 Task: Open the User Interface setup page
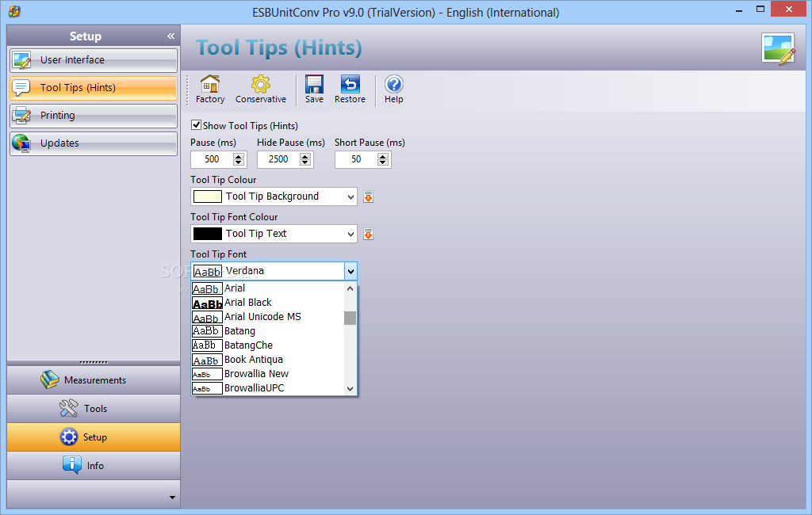[x=94, y=60]
